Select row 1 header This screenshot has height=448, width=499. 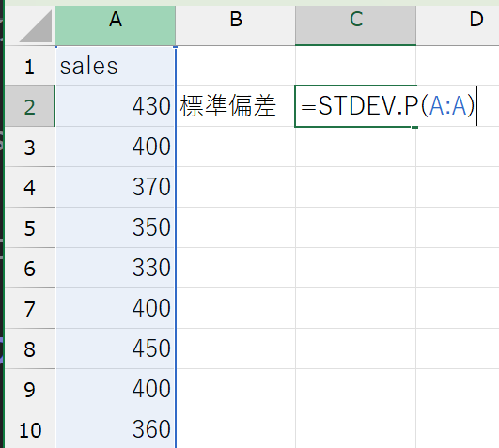[x=29, y=66]
